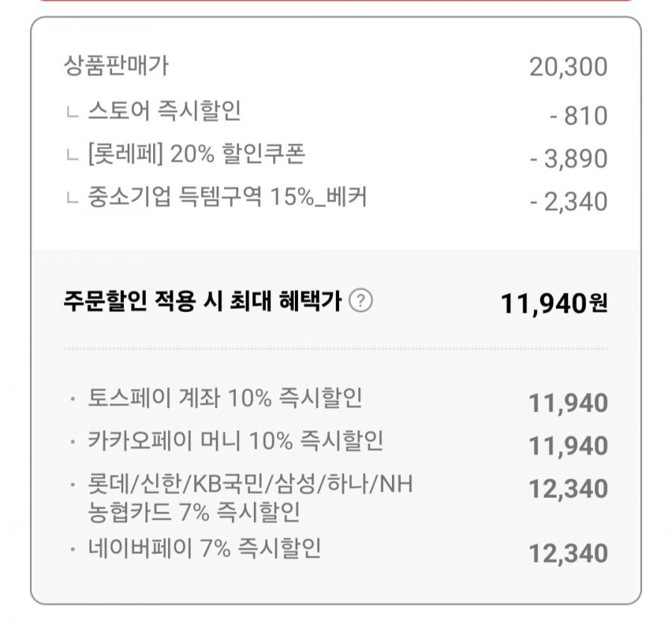Screen dimensions: 672x624
Task: Choose 네이버페이 7% 즉시할인
Action: pos(205,548)
